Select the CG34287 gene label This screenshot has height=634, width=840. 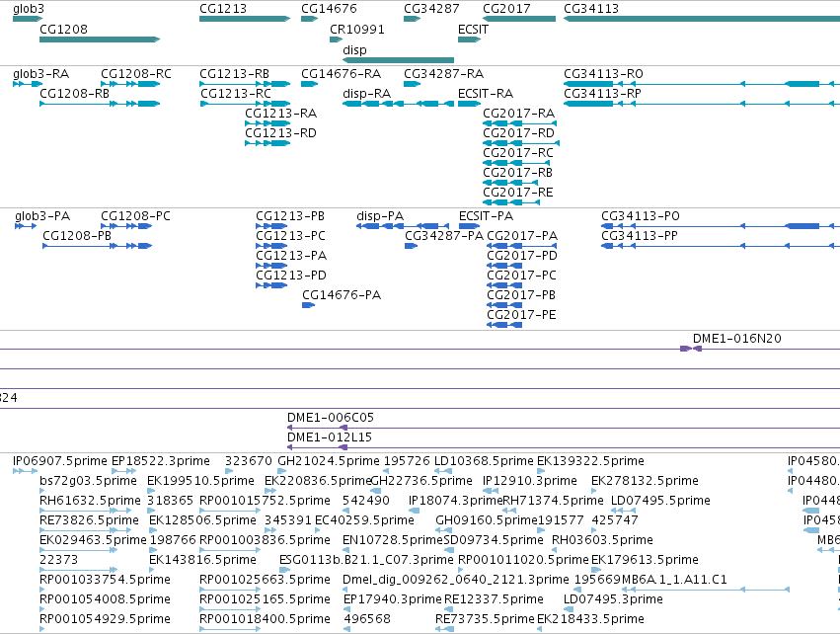click(431, 9)
